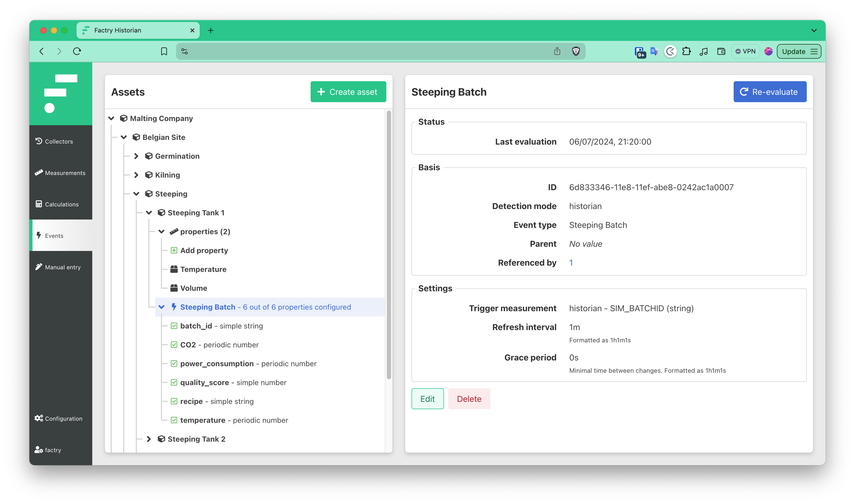Select the Events sidebar menu item
Viewport: 855px width, 504px height.
[54, 236]
